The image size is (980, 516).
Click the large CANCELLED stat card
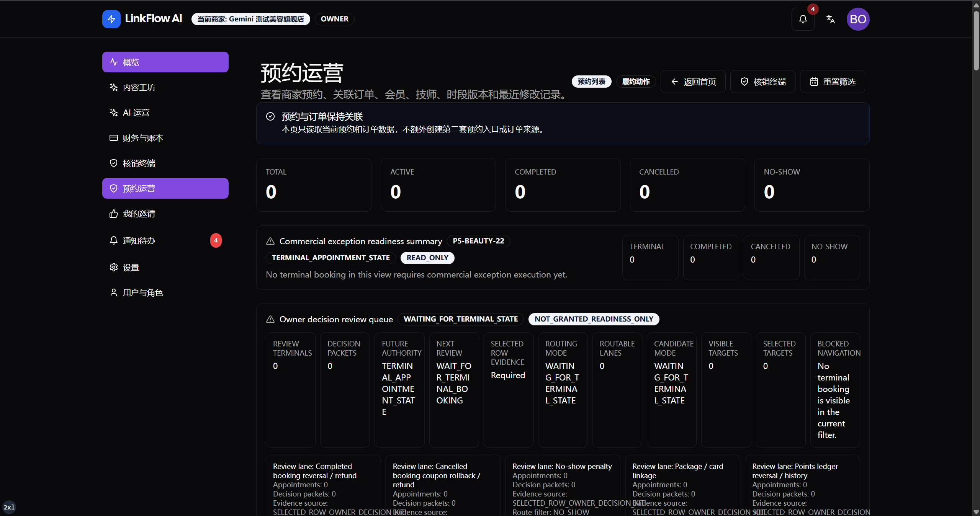[x=687, y=185]
